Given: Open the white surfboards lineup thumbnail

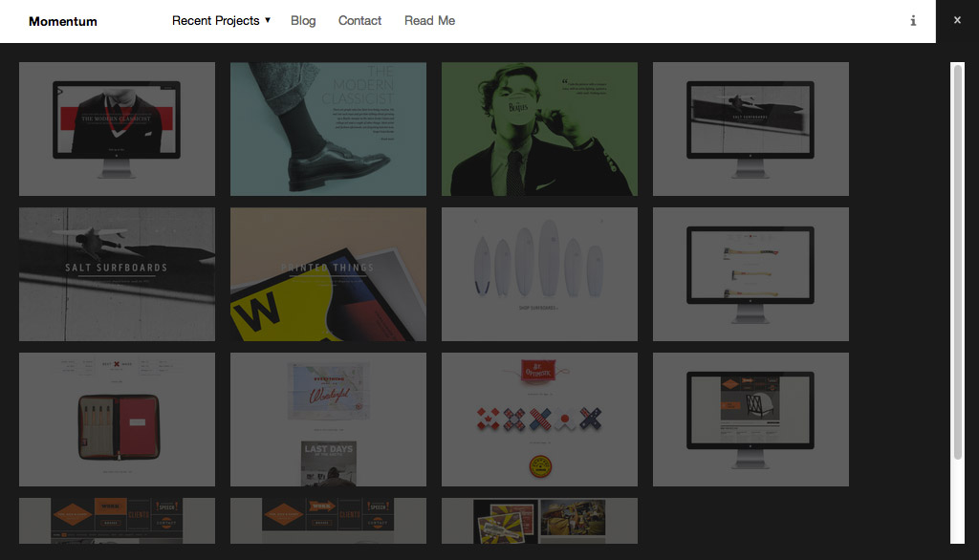Looking at the screenshot, I should click(539, 274).
